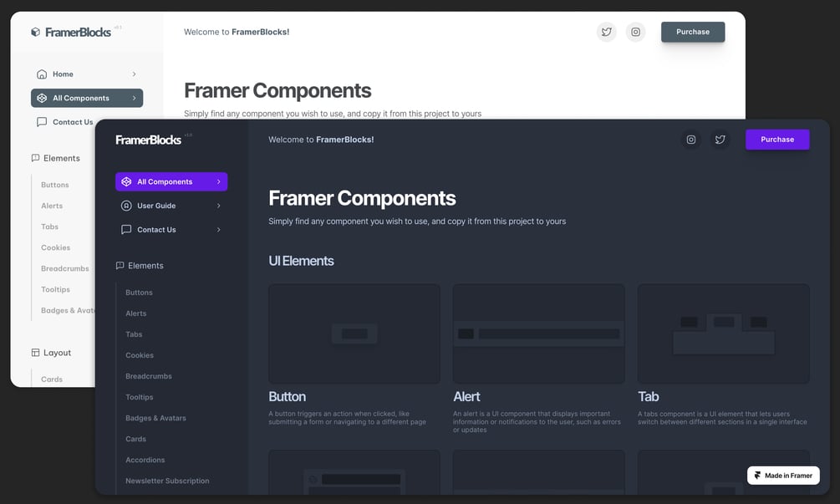840x504 pixels.
Task: Click the Elements section label in the dark sidebar
Action: pos(145,266)
